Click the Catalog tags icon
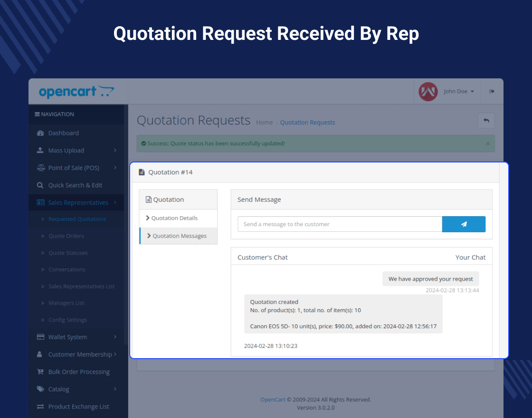 pyautogui.click(x=40, y=389)
